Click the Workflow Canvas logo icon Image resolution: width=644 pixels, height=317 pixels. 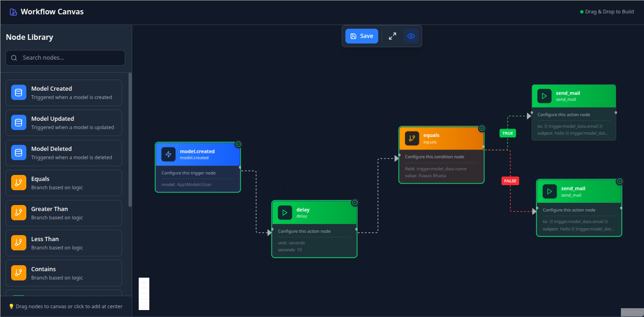coord(12,12)
